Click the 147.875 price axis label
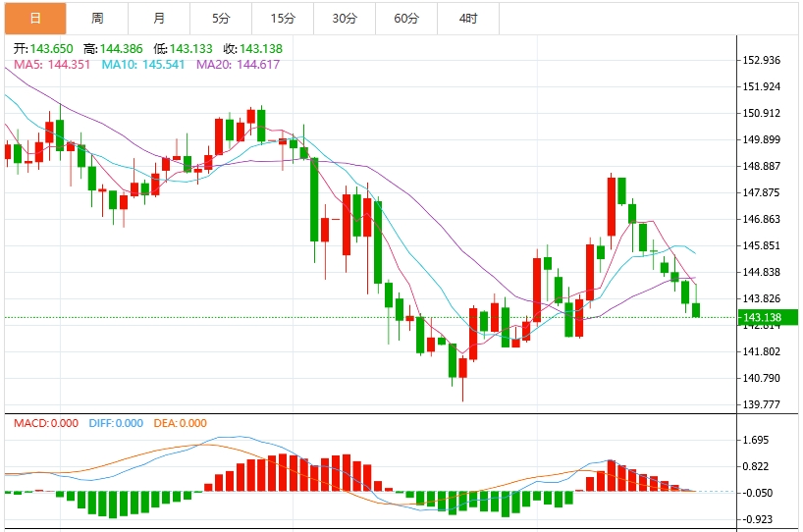This screenshot has height=532, width=803. (x=762, y=193)
